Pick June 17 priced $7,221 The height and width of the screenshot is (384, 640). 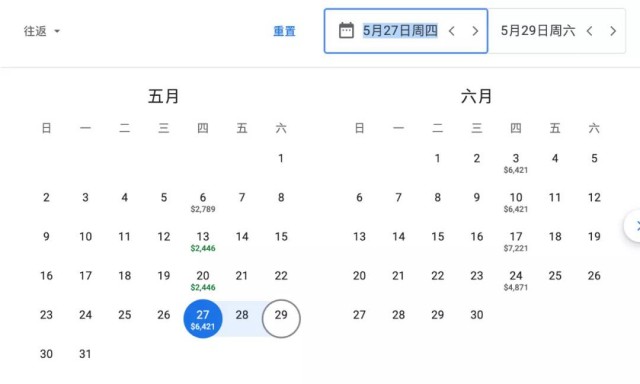(x=516, y=241)
